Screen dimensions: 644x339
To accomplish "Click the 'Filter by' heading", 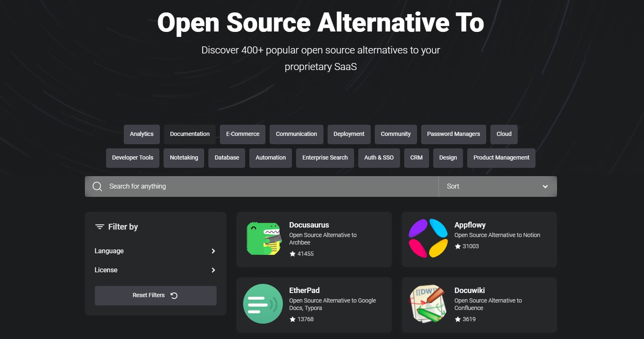I will coord(123,227).
